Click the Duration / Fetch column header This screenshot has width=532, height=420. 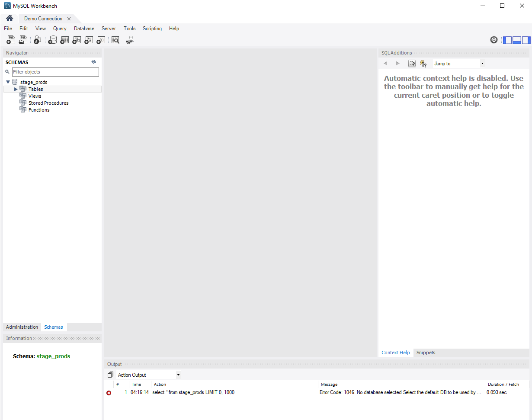pyautogui.click(x=503, y=384)
